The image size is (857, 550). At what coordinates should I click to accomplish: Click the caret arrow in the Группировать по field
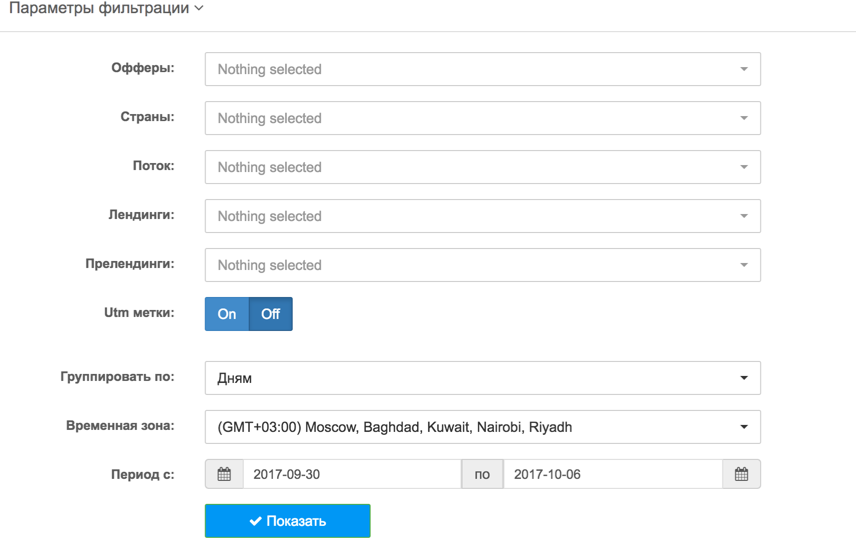[x=744, y=378]
